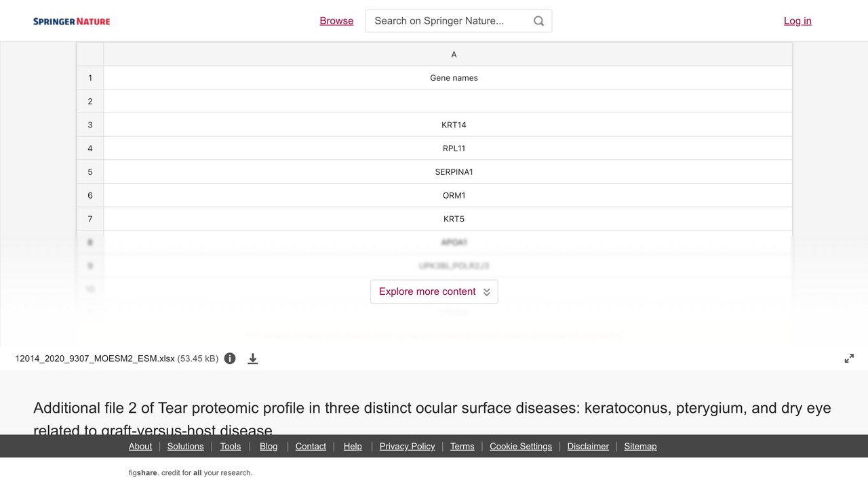Open the Help footer link

(353, 446)
